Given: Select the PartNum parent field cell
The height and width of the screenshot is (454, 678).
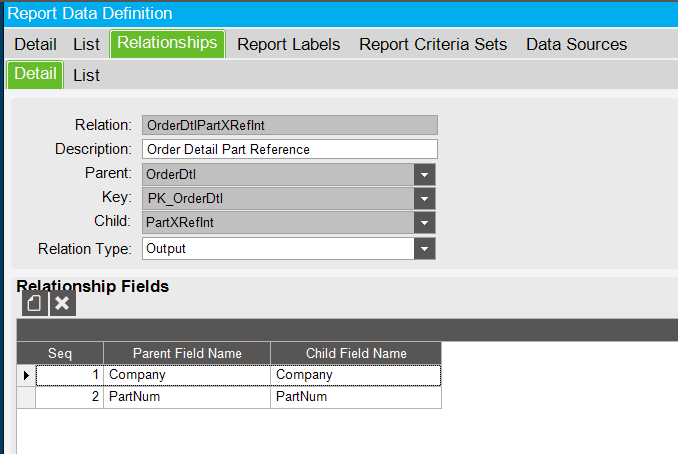Looking at the screenshot, I should pos(187,396).
